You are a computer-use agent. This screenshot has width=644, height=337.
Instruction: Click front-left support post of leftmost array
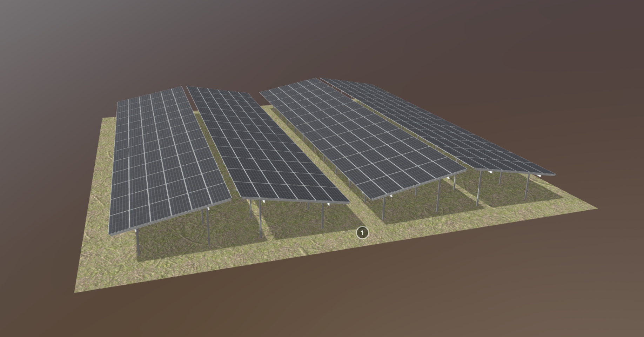[x=138, y=242]
